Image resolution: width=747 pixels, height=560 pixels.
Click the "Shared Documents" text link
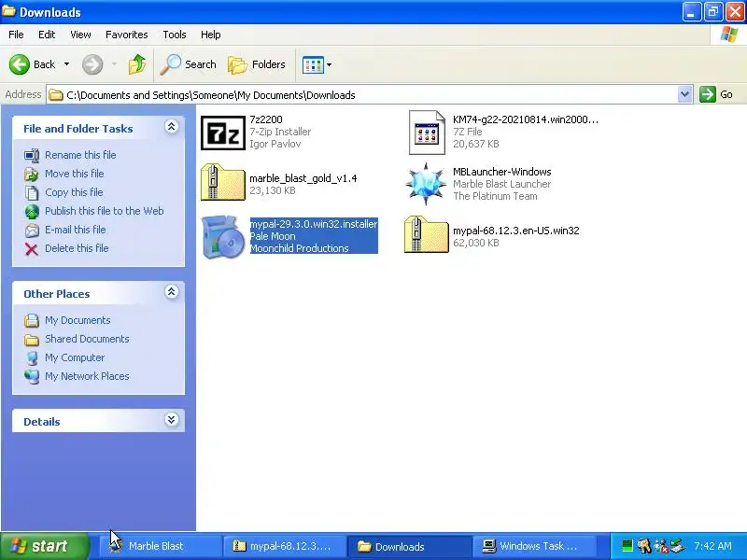pyautogui.click(x=87, y=339)
